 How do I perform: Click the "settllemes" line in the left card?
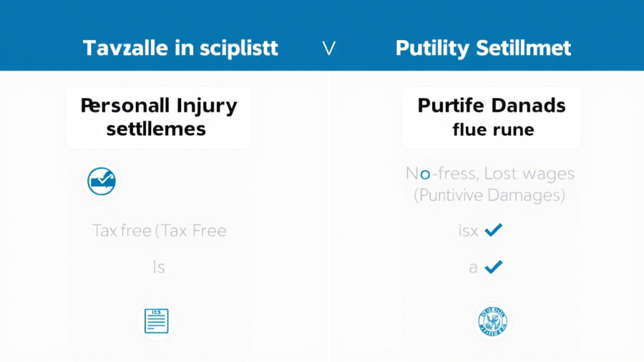click(x=156, y=129)
